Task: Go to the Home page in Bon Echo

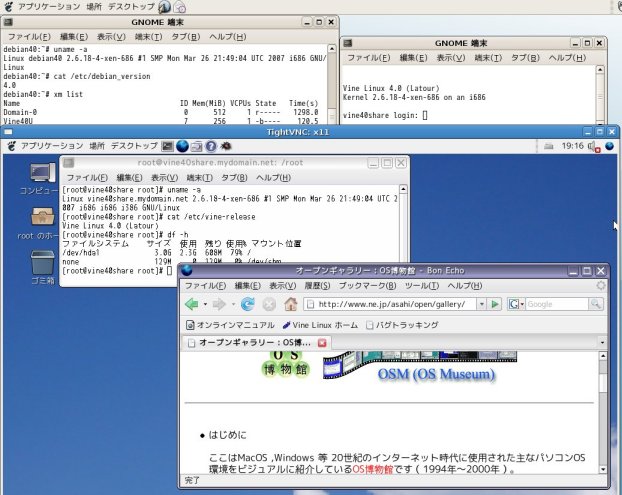Action: (x=290, y=304)
